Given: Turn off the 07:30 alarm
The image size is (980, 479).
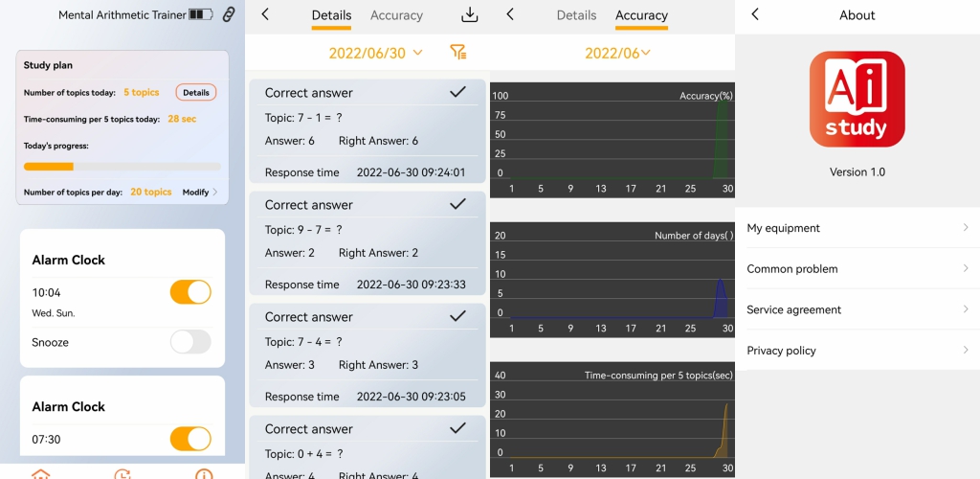Looking at the screenshot, I should pyautogui.click(x=190, y=439).
